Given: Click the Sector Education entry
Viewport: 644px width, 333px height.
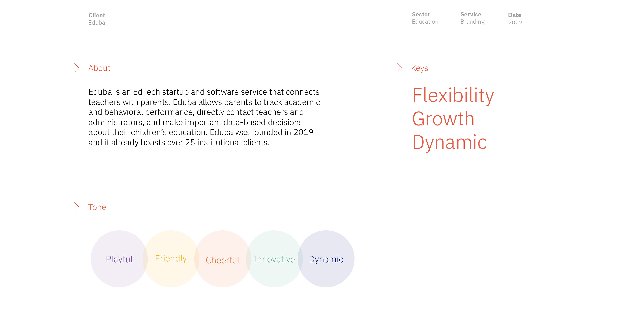Looking at the screenshot, I should (425, 18).
